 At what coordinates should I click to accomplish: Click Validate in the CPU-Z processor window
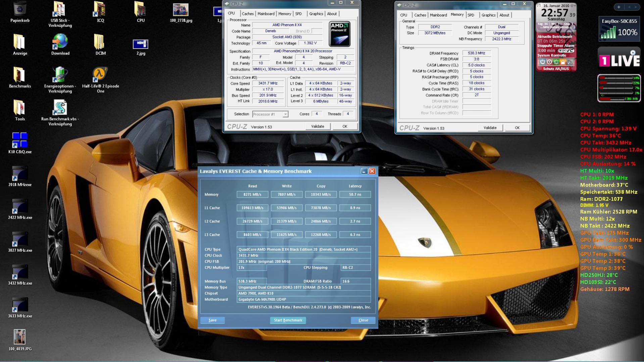coord(317,126)
